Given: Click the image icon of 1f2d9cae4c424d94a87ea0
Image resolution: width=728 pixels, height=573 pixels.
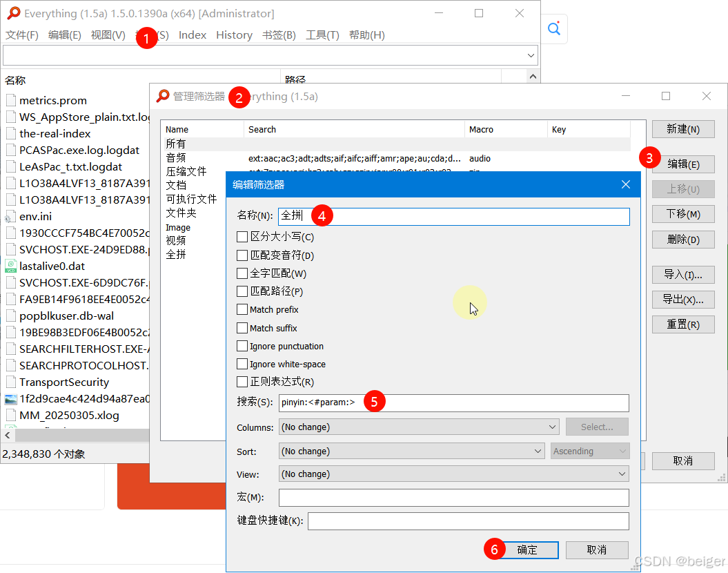Looking at the screenshot, I should [10, 399].
